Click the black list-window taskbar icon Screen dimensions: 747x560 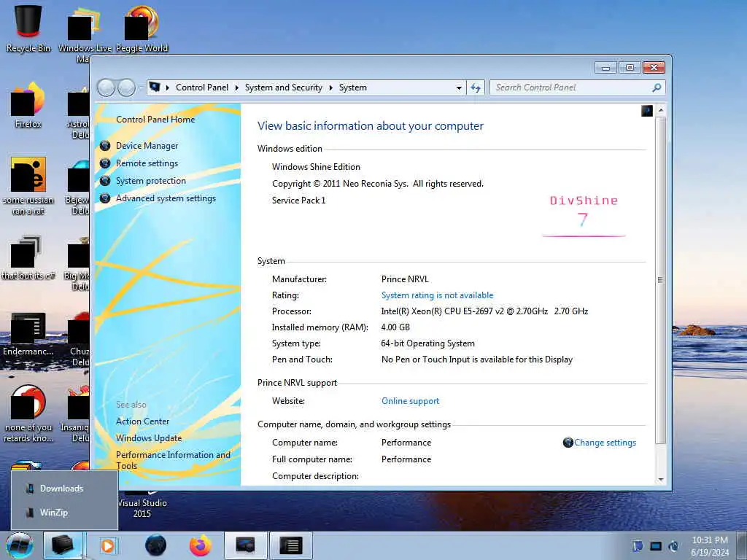[291, 545]
